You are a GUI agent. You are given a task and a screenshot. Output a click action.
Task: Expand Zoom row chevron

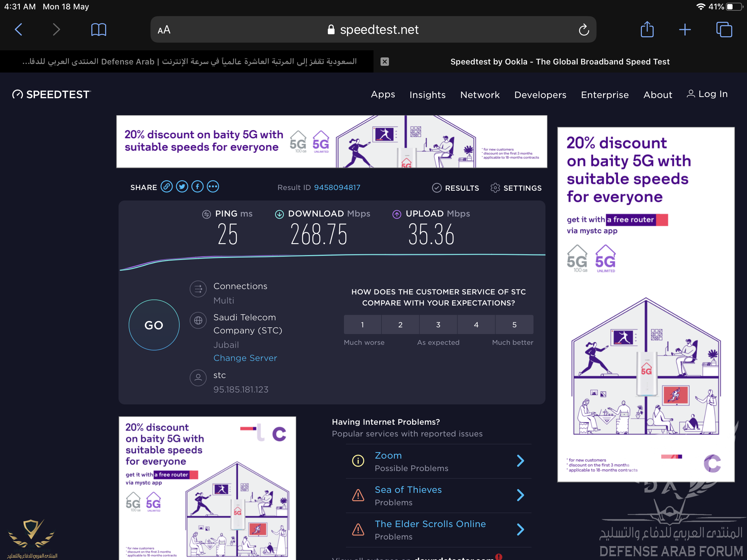click(520, 461)
